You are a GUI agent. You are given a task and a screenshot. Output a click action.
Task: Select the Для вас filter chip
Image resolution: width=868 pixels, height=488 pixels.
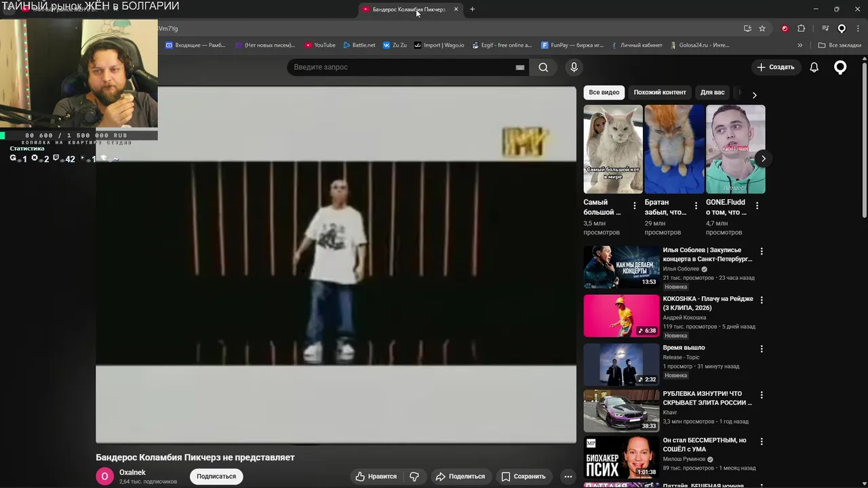coord(712,92)
